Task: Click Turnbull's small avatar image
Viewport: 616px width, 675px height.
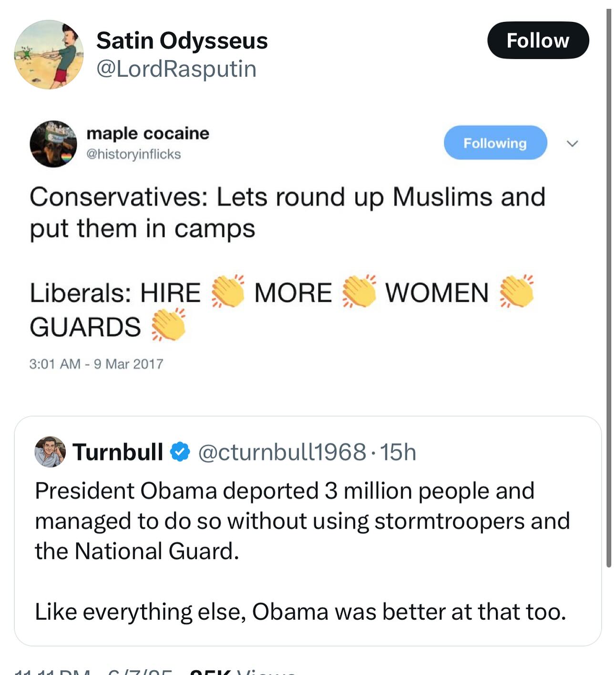Action: click(50, 451)
